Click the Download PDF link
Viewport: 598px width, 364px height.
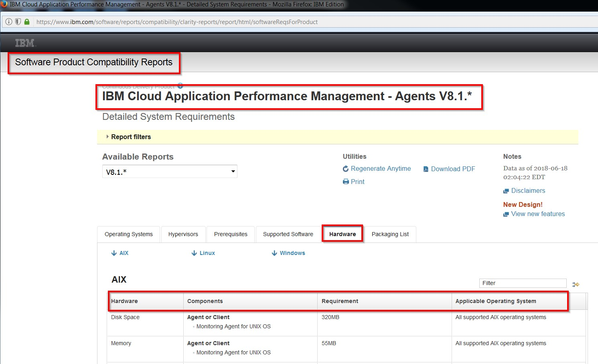pyautogui.click(x=453, y=169)
